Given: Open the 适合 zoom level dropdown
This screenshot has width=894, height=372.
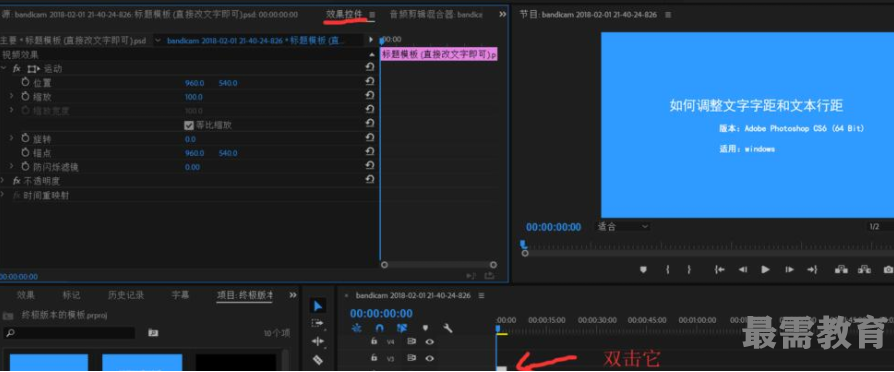Looking at the screenshot, I should (623, 227).
